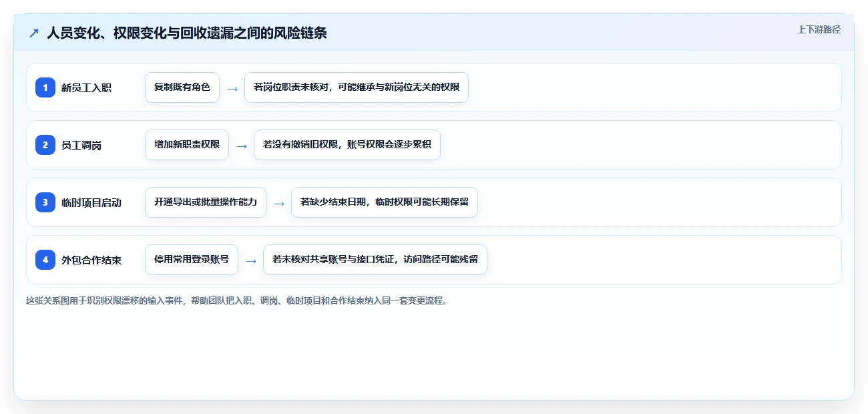Viewport: 868px width, 414px height.
Task: Select step number 1 badge
Action: 45,87
